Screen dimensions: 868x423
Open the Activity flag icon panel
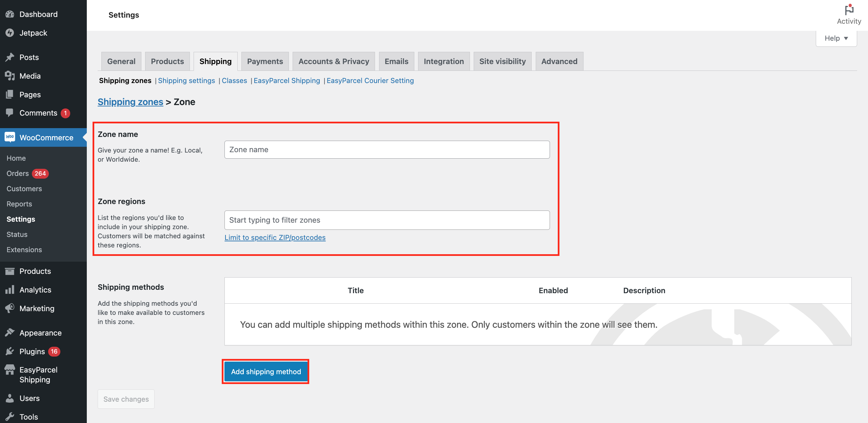[849, 15]
